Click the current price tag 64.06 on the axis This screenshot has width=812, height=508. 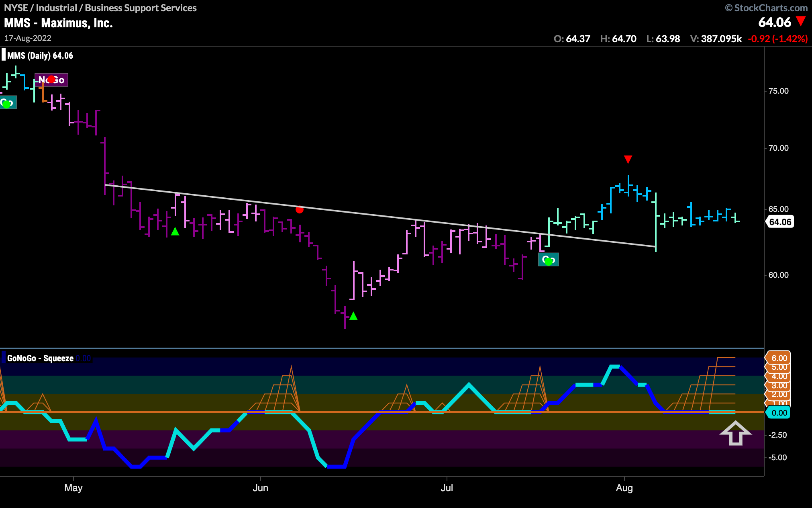(779, 222)
